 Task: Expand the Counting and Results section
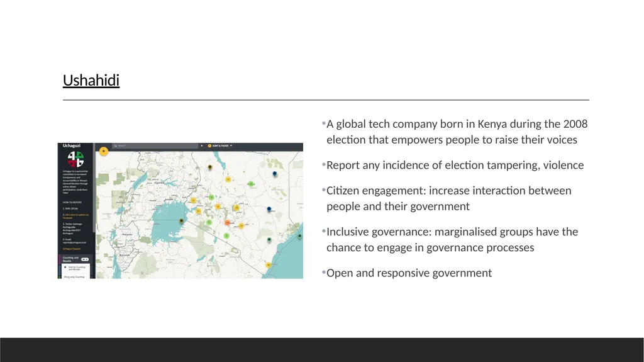click(x=76, y=259)
